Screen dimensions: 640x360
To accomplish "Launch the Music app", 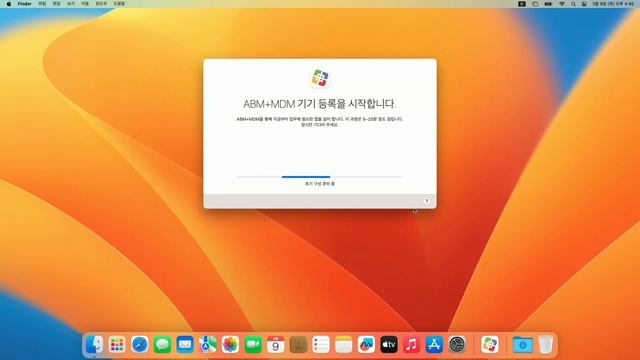I will click(411, 345).
